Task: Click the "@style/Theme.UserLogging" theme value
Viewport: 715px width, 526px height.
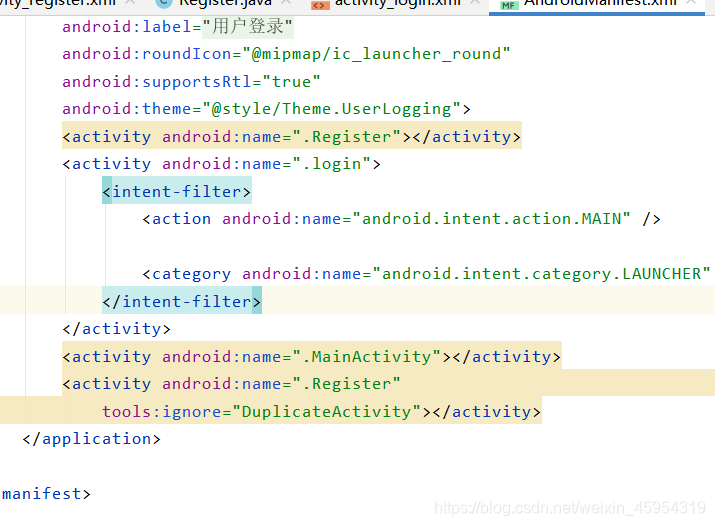Action: coord(332,109)
